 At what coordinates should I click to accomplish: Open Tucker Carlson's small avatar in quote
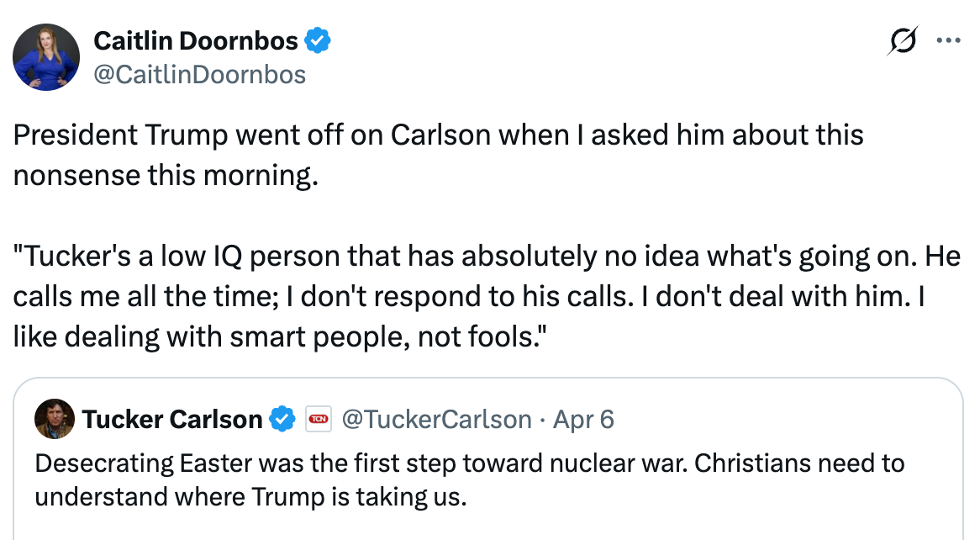point(54,419)
